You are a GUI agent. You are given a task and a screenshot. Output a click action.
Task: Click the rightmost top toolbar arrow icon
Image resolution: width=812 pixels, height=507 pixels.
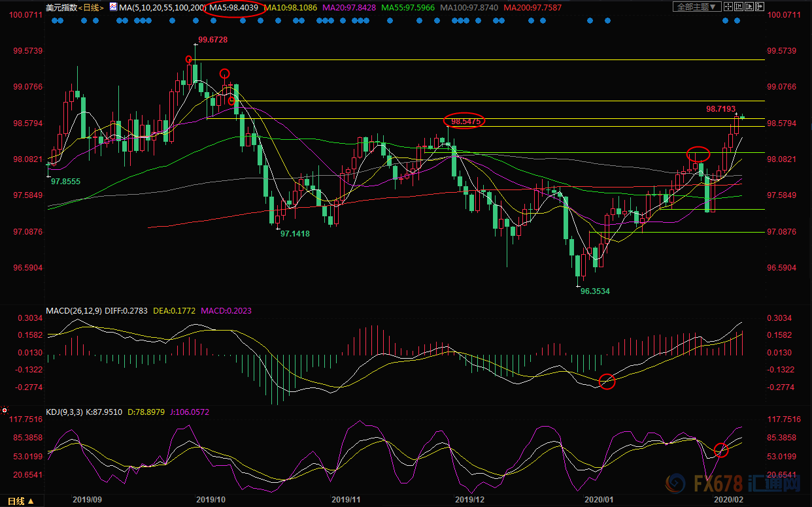pyautogui.click(x=760, y=7)
